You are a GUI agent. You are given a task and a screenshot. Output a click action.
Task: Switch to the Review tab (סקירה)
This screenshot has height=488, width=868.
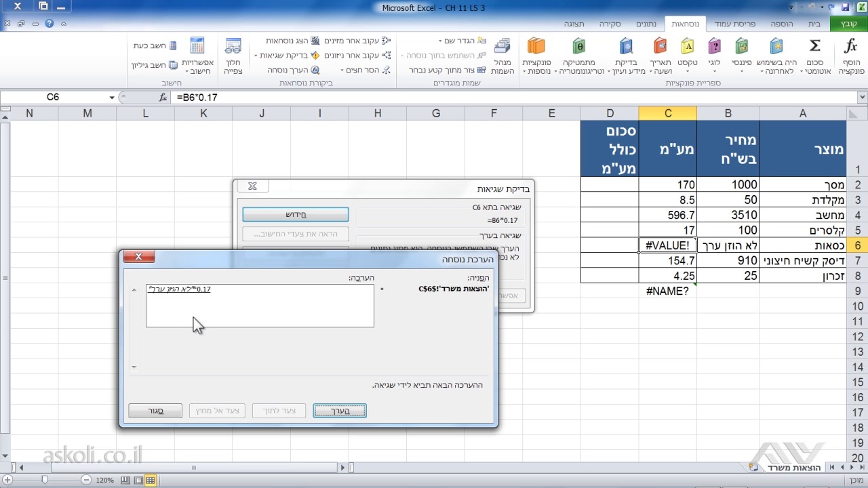coord(610,24)
